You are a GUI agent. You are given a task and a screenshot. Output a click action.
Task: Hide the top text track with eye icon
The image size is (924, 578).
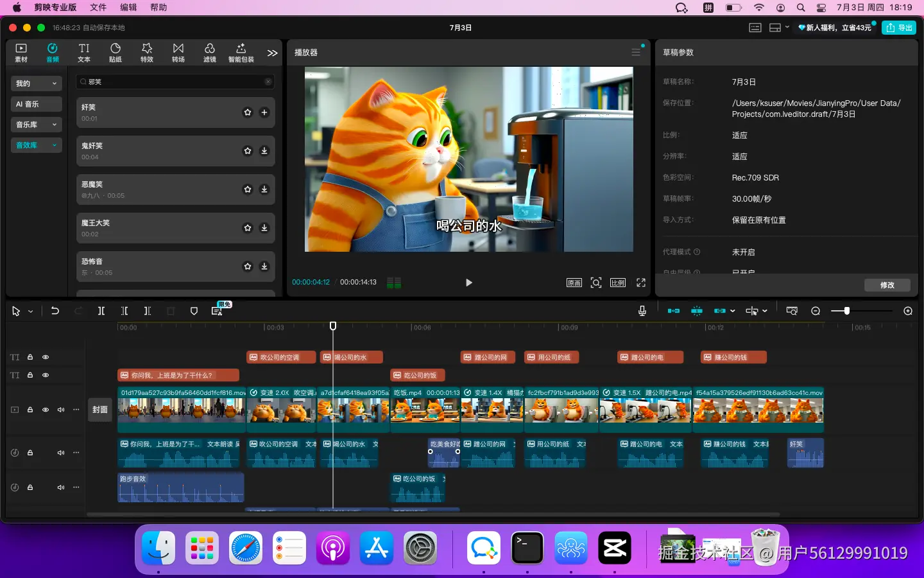click(x=46, y=357)
